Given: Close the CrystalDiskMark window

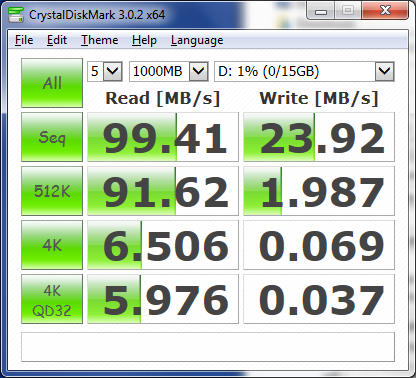Looking at the screenshot, I should coord(385,11).
